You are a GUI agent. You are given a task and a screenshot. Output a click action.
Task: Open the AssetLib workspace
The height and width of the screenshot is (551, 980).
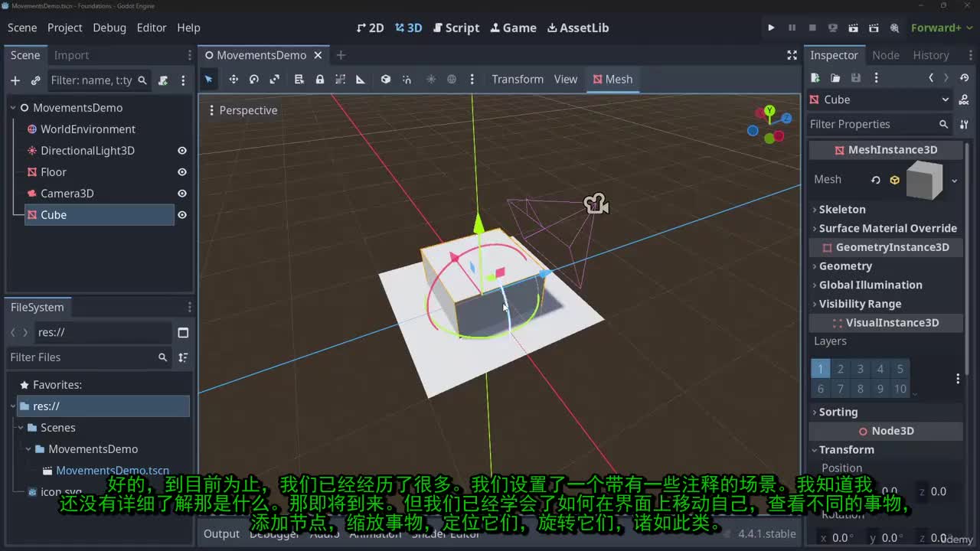[x=578, y=28]
